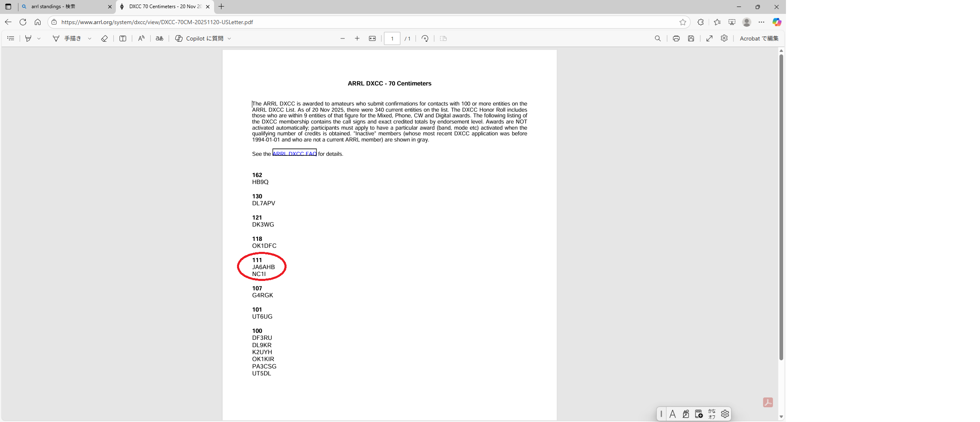Viewport: 980px width, 422px height.
Task: Click the Rotate page icon
Action: coord(425,38)
